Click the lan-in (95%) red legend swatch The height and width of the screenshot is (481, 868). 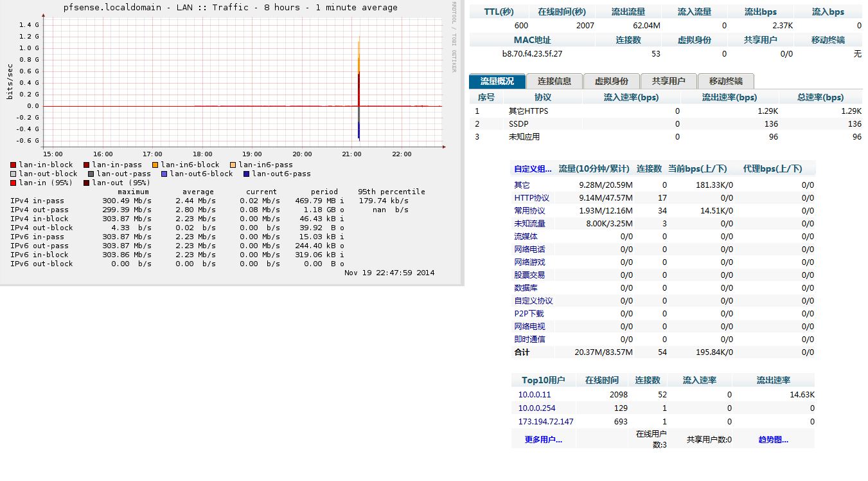(x=13, y=183)
